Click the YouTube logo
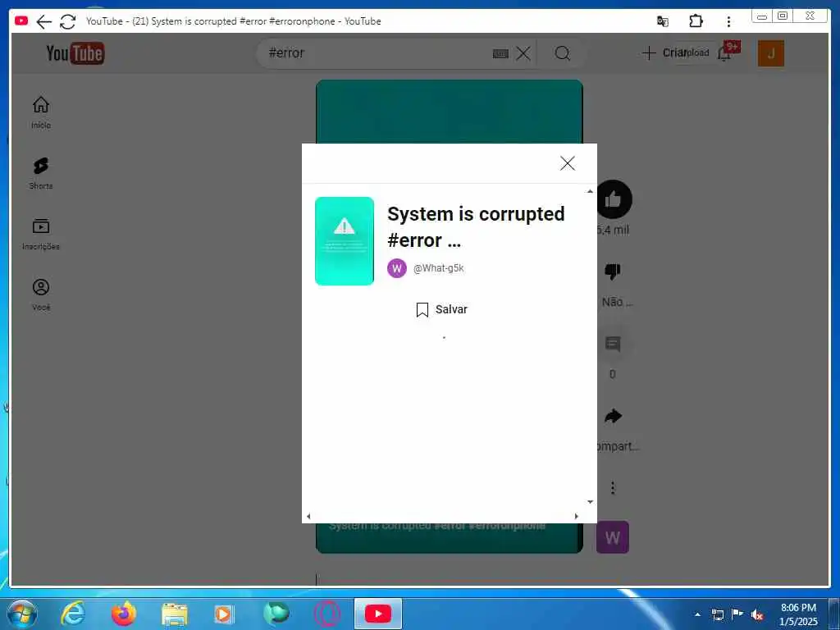840x630 pixels. point(75,53)
